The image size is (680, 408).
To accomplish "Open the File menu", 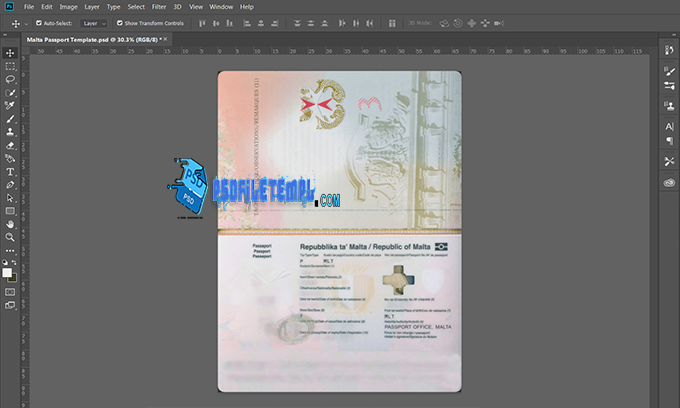I will [29, 7].
